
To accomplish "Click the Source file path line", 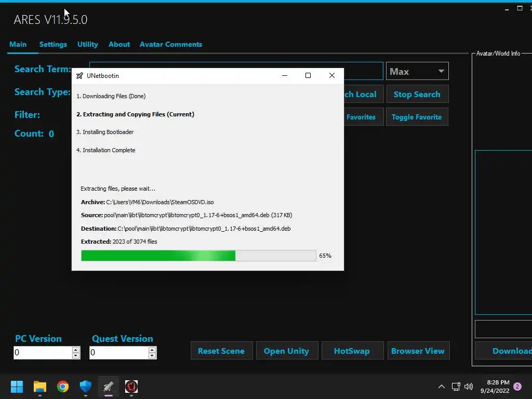I will tap(187, 215).
